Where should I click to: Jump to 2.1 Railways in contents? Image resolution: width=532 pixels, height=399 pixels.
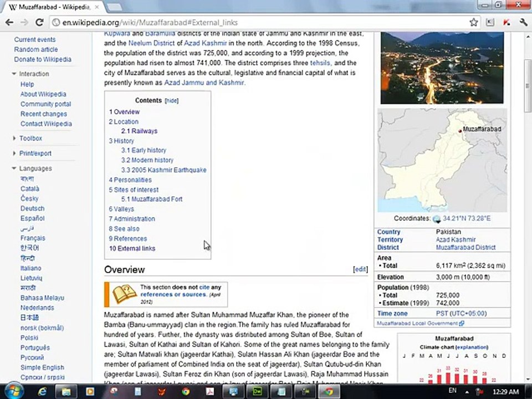140,131
